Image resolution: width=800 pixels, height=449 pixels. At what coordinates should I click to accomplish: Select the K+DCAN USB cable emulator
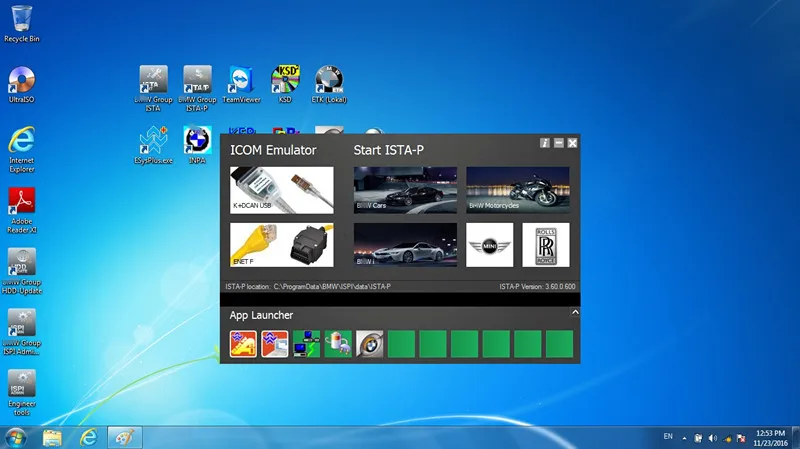tap(281, 190)
